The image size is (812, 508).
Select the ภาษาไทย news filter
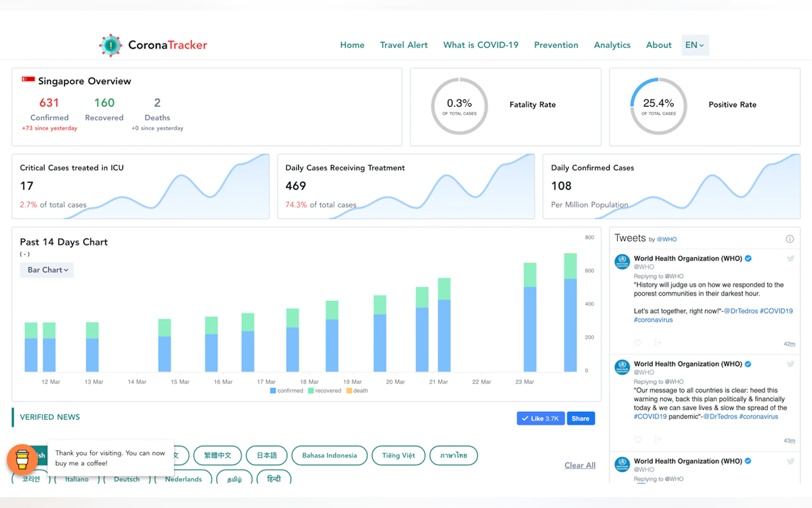point(454,455)
